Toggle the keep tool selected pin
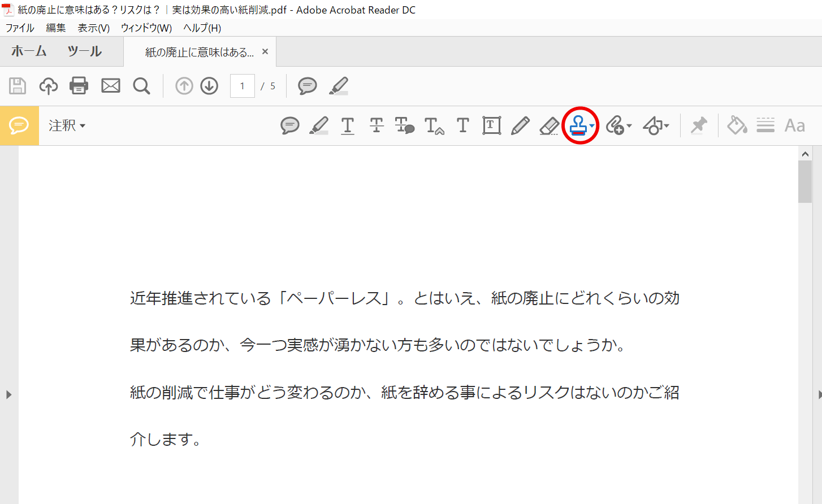822x504 pixels. click(x=699, y=125)
